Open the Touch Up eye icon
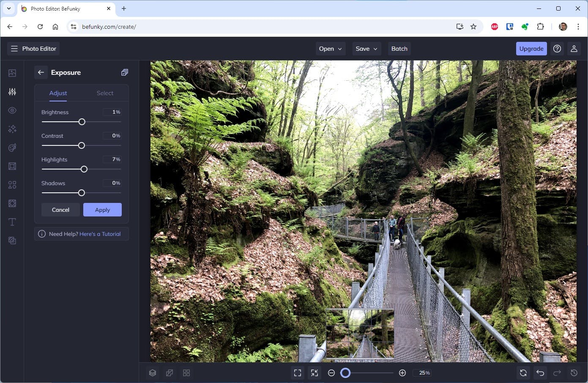Screen dimensions: 588x383 coord(12,110)
